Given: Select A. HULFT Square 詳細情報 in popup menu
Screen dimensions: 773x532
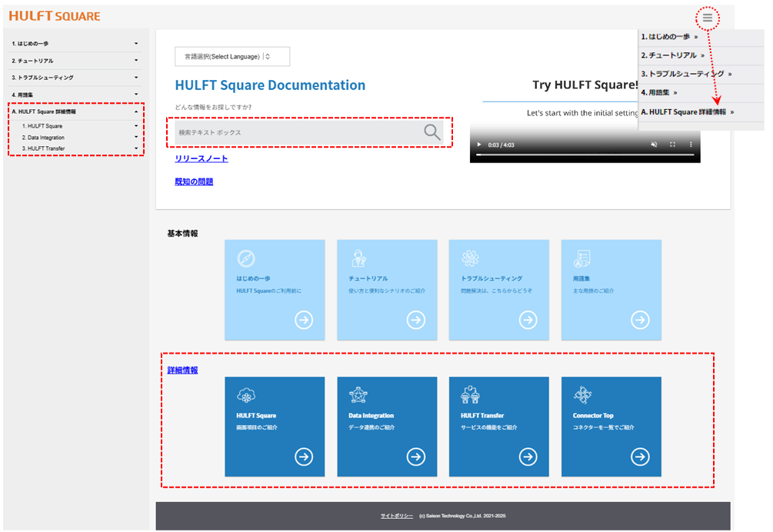Looking at the screenshot, I should (688, 112).
